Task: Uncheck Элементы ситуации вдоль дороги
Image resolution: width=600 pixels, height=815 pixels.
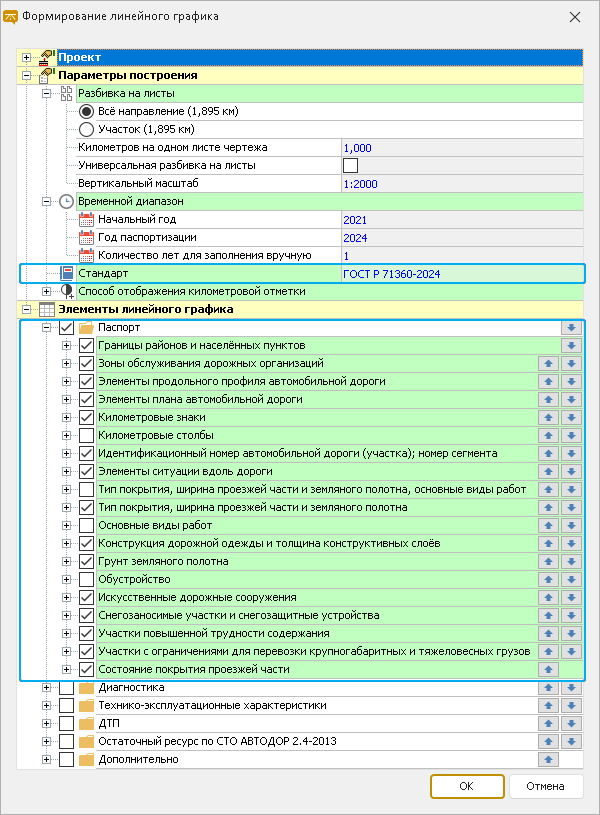Action: pos(86,471)
